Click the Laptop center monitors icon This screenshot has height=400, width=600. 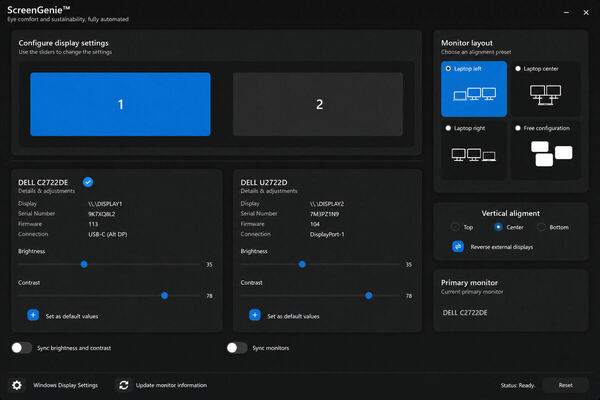pyautogui.click(x=545, y=95)
